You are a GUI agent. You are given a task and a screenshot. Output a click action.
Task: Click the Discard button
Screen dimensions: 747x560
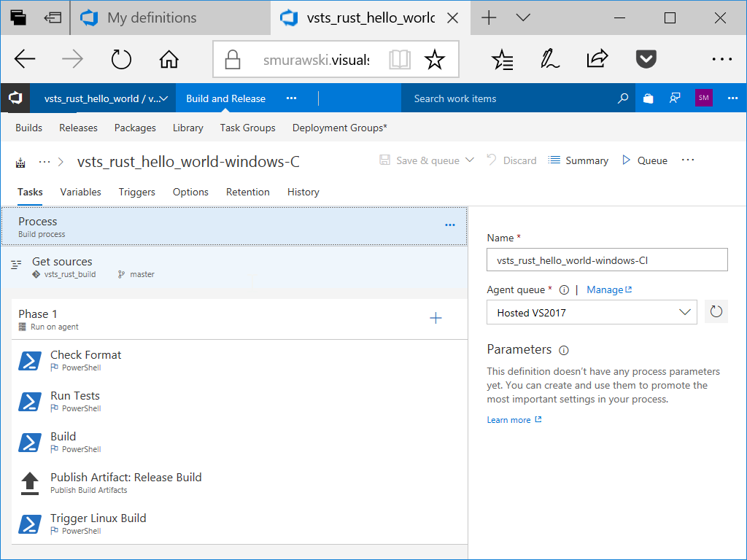511,160
